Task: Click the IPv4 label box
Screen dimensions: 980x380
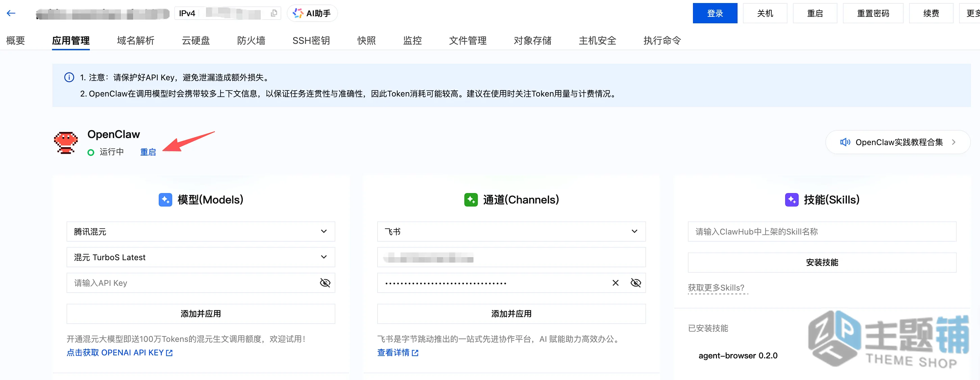Action: coord(187,13)
